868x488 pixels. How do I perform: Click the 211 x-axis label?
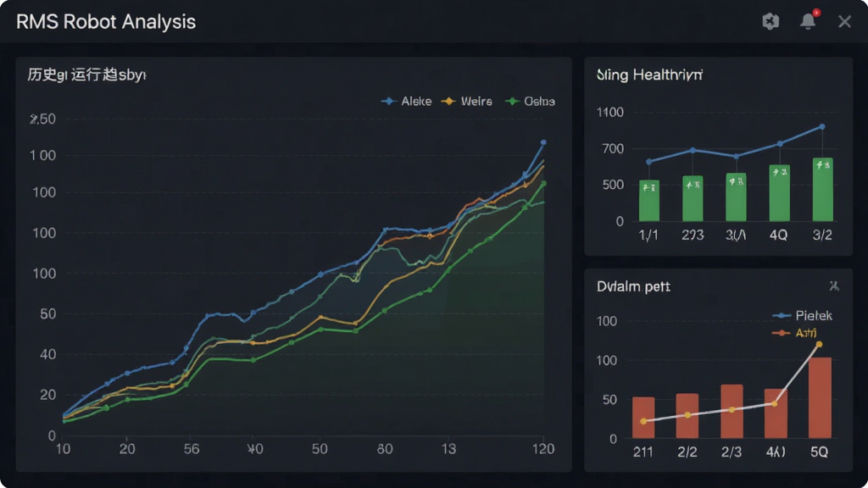coord(643,452)
